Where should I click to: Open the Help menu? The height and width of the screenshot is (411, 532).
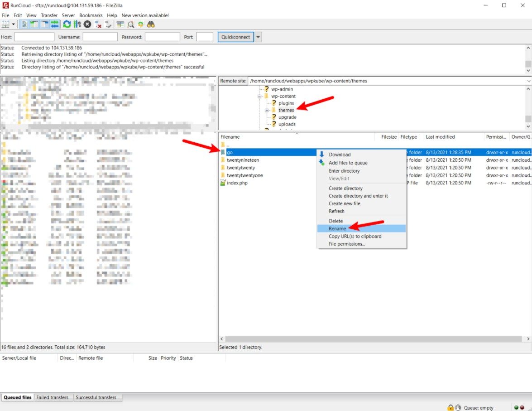(112, 15)
